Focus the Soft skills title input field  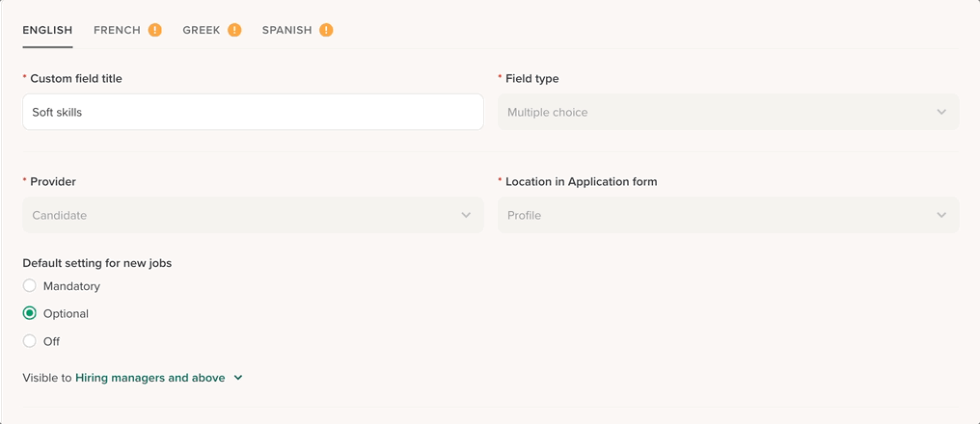coord(253,112)
